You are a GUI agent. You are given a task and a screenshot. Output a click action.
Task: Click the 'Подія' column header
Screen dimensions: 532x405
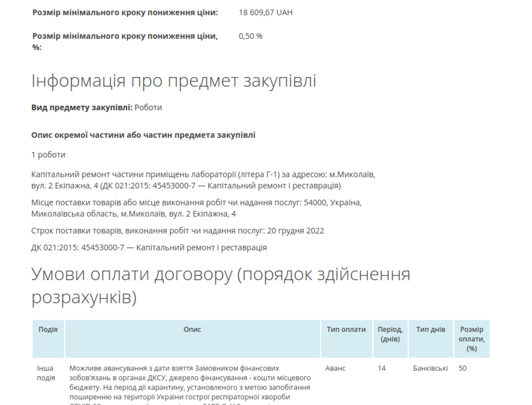48,330
